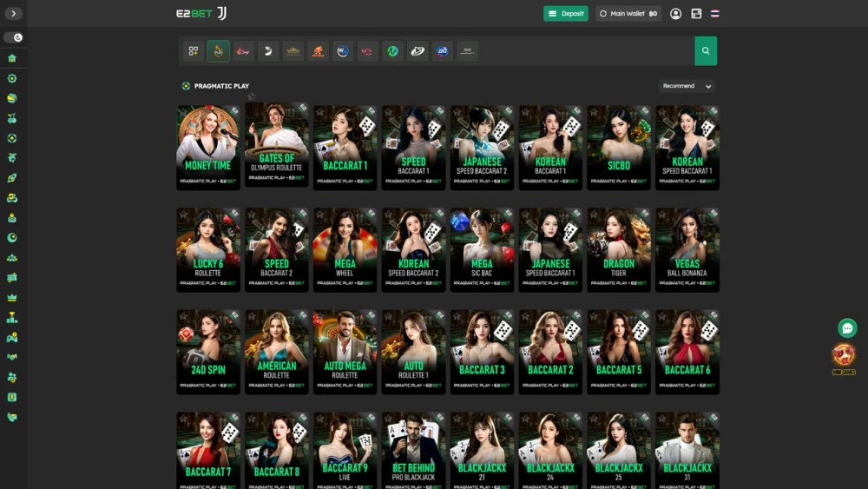
Task: Open Money Time game
Action: pos(208,148)
